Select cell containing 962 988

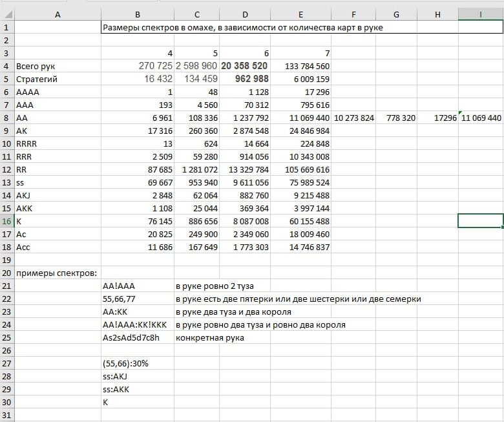(244, 79)
